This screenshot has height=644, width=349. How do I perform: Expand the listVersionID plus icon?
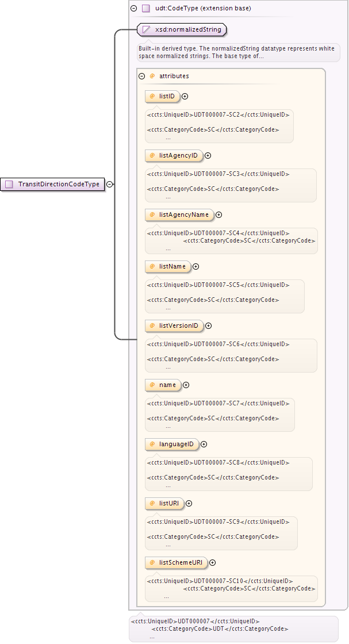click(x=208, y=326)
